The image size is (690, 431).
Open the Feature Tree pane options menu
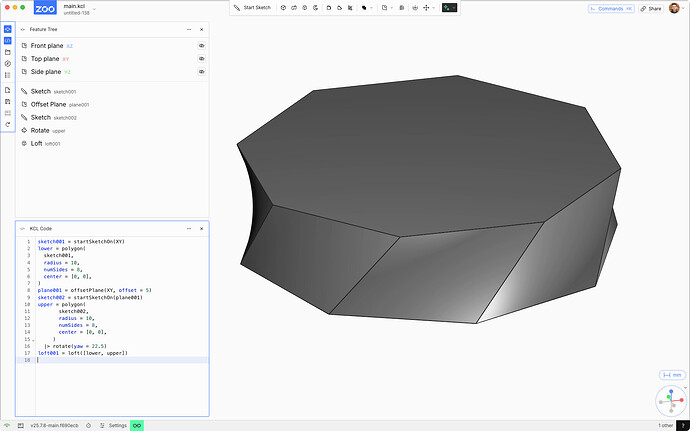189,29
